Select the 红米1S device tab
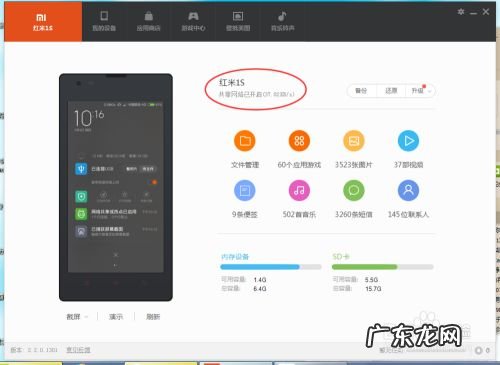 pos(43,22)
